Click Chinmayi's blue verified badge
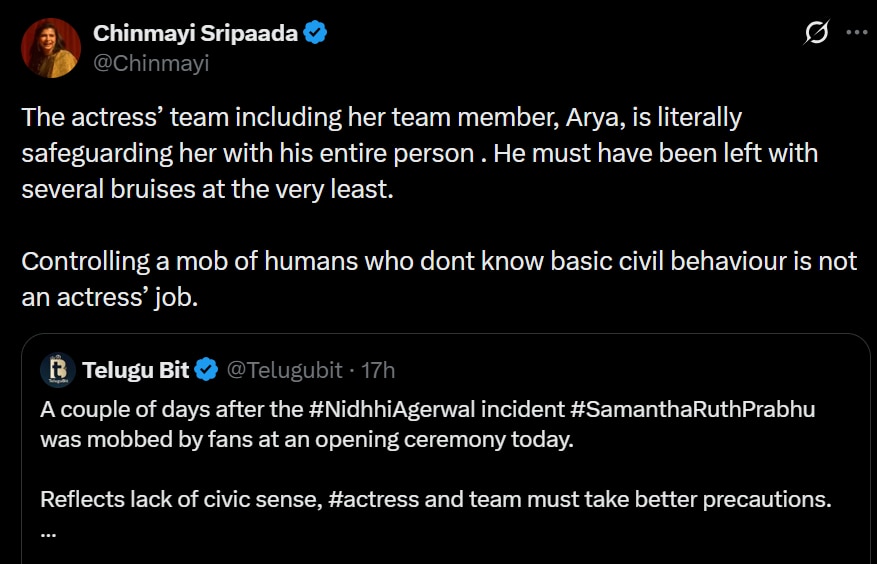 (316, 33)
